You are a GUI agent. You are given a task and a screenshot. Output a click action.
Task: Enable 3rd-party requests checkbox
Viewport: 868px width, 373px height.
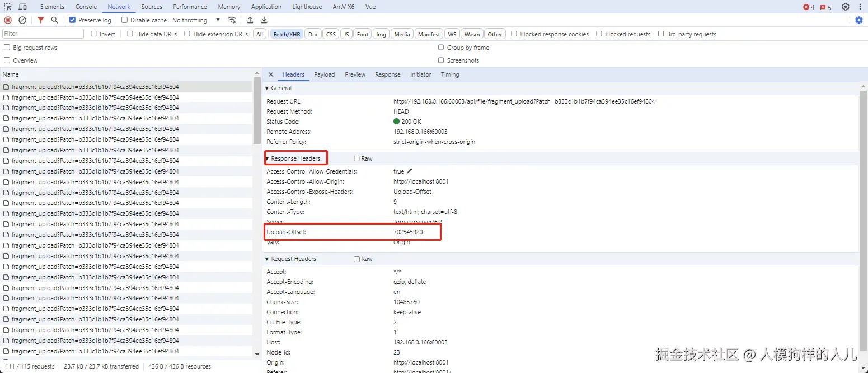661,34
